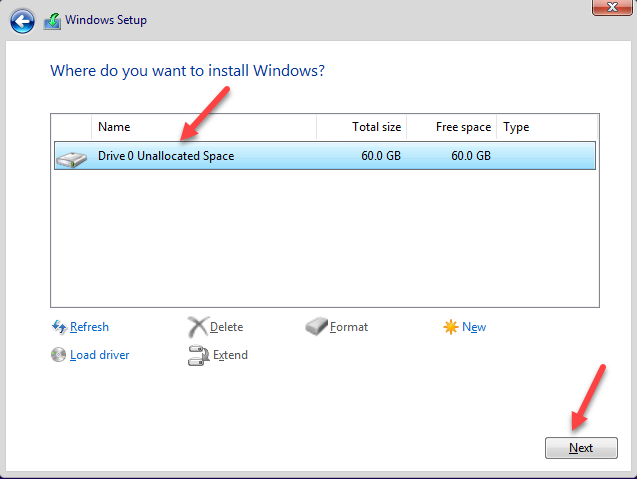
Task: Click the Load driver disc icon
Action: point(58,355)
